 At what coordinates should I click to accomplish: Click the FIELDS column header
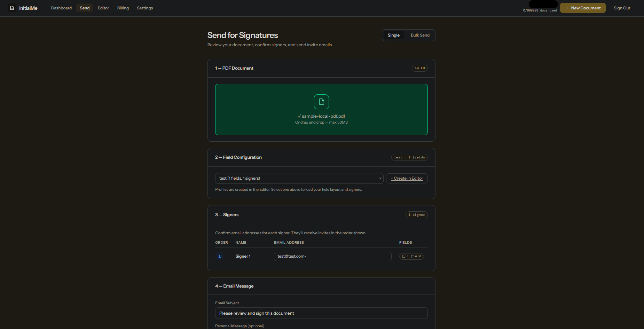point(406,243)
